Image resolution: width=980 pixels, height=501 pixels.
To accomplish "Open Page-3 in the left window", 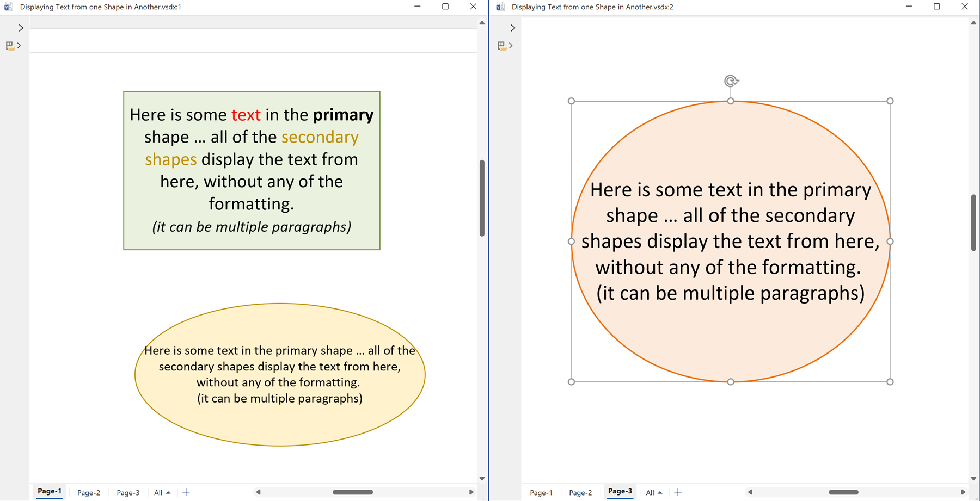I will 128,492.
